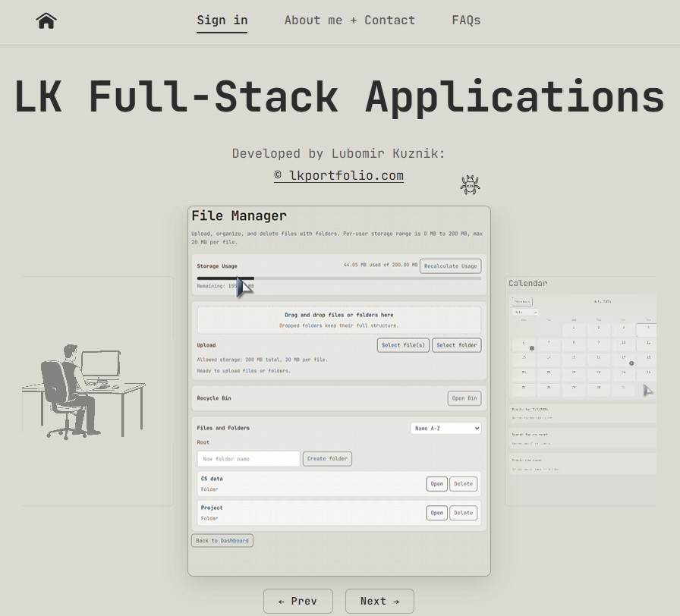Click the 'Files and Folders' label
The image size is (680, 616).
[x=223, y=429]
